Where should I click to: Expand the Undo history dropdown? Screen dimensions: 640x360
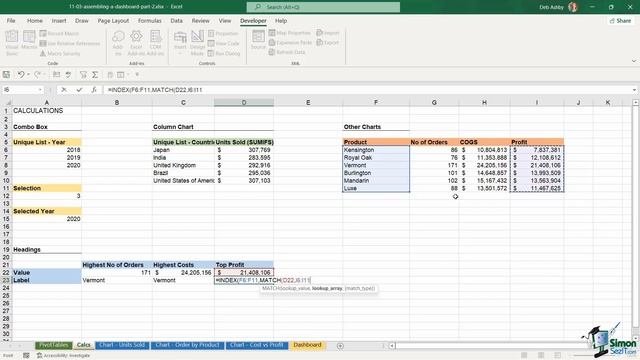pos(28,75)
